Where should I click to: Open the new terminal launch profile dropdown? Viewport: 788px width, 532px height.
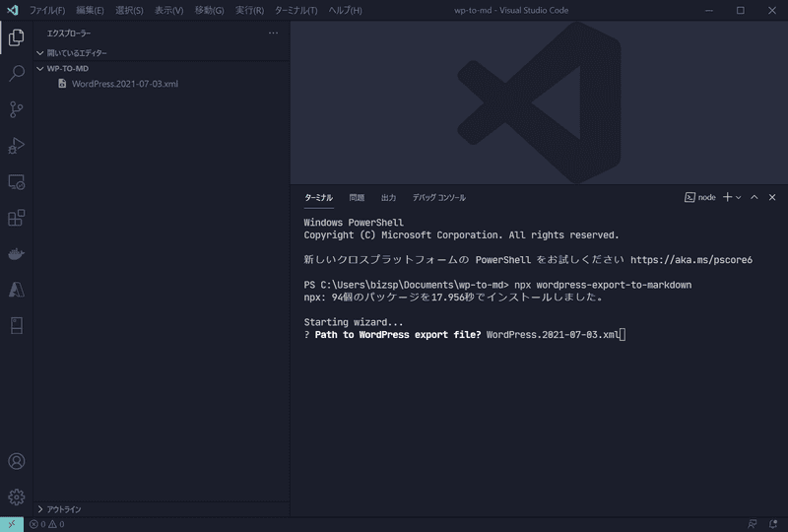point(739,198)
